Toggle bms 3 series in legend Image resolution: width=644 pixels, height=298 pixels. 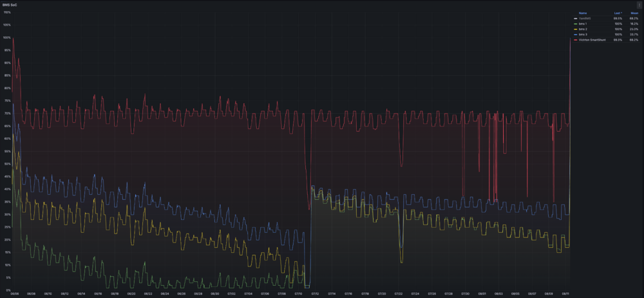click(x=583, y=35)
